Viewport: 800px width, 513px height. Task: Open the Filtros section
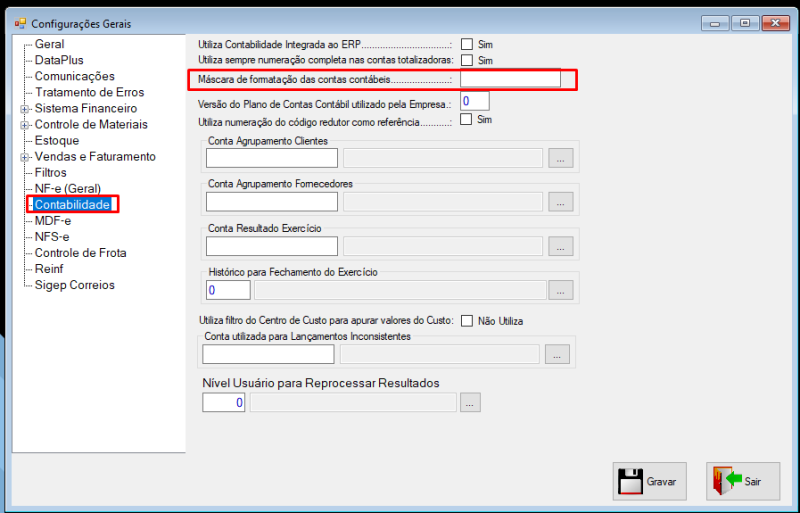(51, 173)
